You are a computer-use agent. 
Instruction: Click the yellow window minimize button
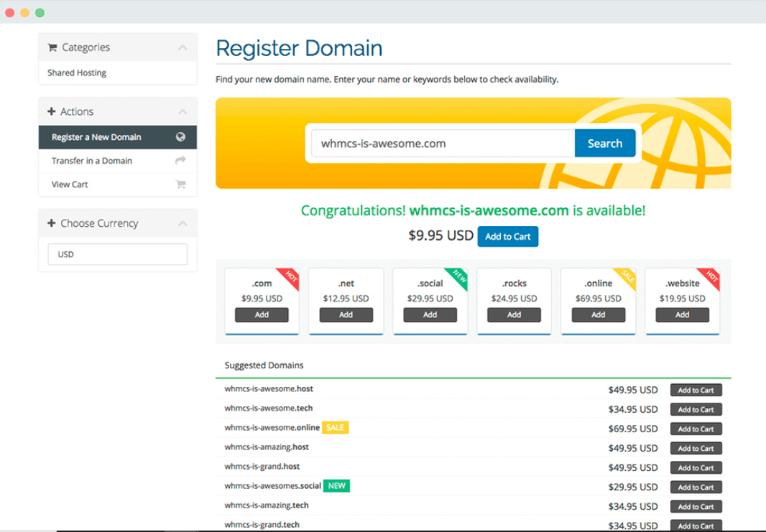point(25,13)
